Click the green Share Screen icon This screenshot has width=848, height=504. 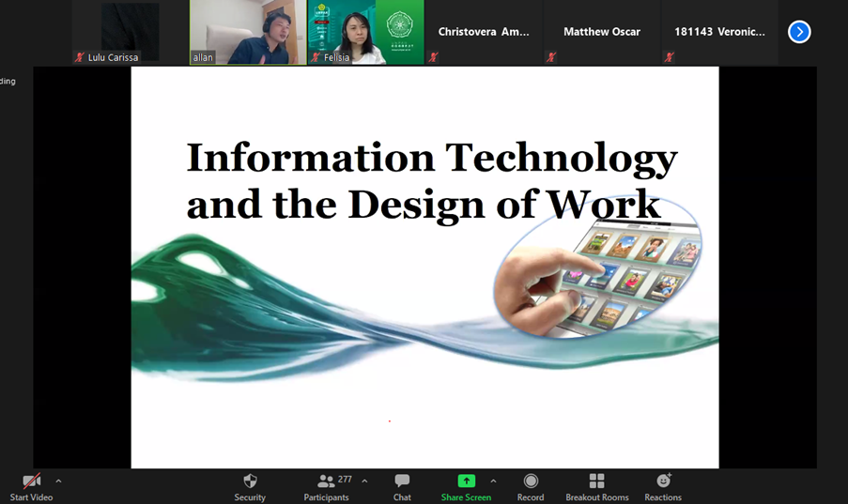click(466, 481)
